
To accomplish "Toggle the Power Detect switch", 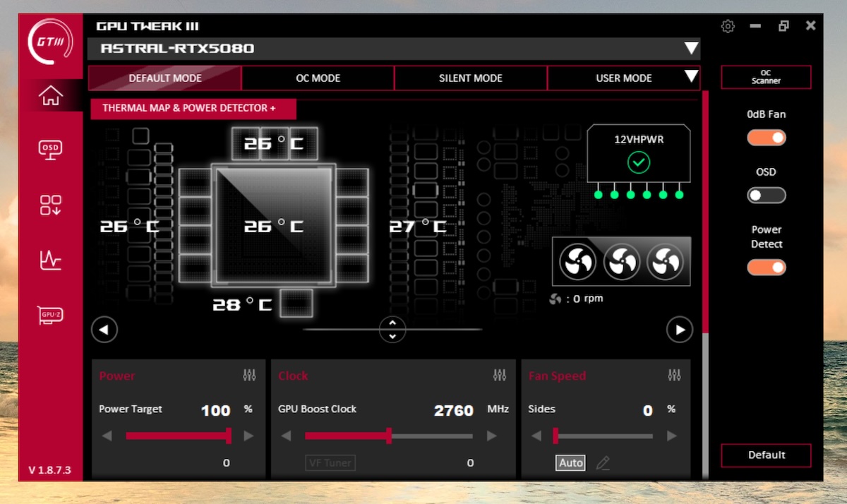I will pos(767,268).
